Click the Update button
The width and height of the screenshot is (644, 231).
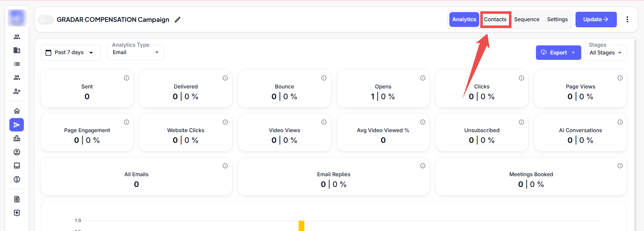coord(596,20)
